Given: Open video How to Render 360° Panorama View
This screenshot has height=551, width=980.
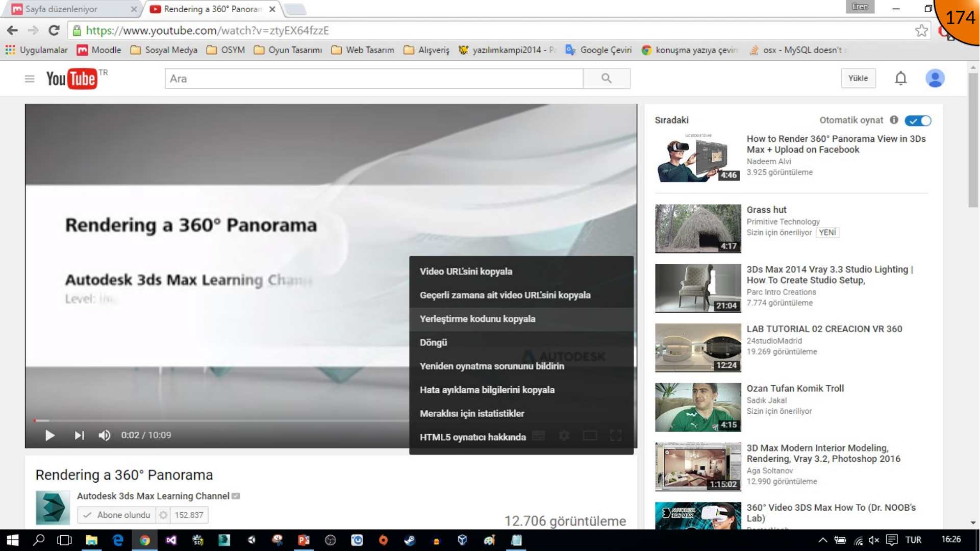Looking at the screenshot, I should 836,144.
